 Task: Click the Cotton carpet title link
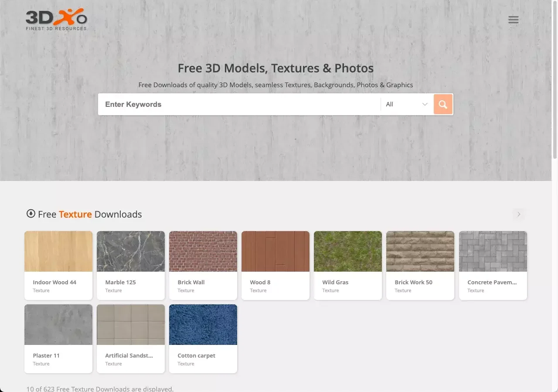pos(196,355)
